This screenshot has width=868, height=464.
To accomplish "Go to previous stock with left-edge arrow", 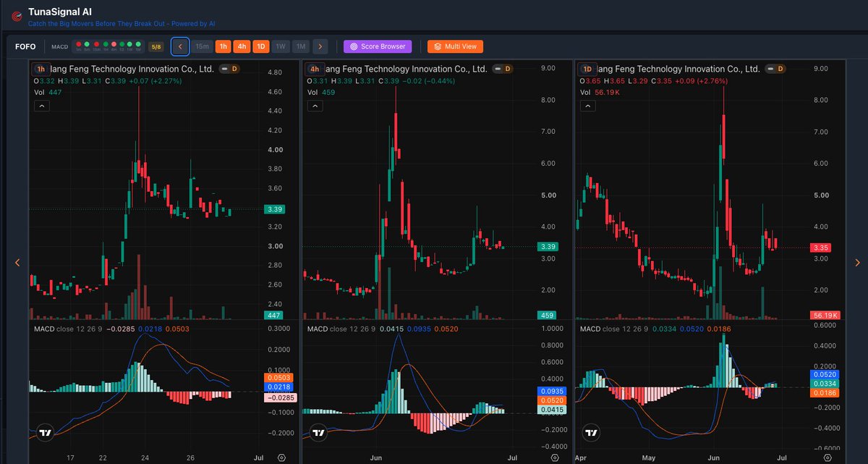I will 18,263.
